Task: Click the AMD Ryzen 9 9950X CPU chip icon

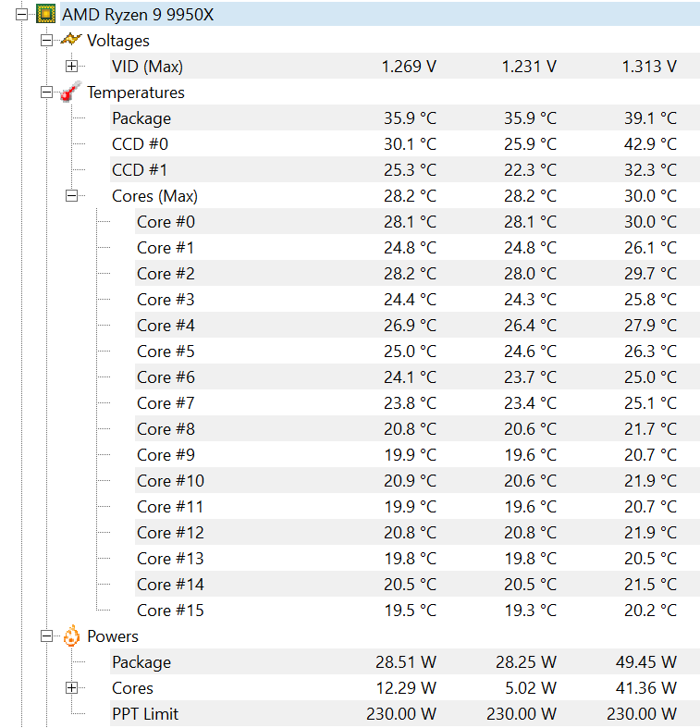Action: (46, 15)
